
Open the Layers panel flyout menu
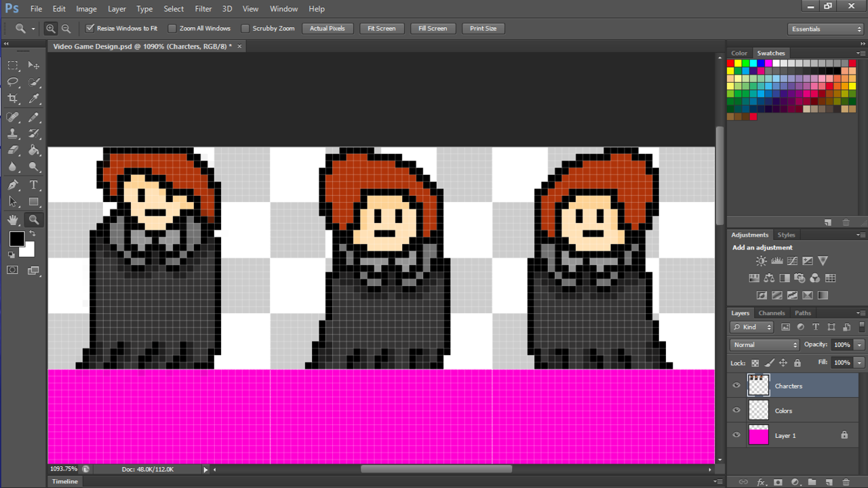point(860,313)
